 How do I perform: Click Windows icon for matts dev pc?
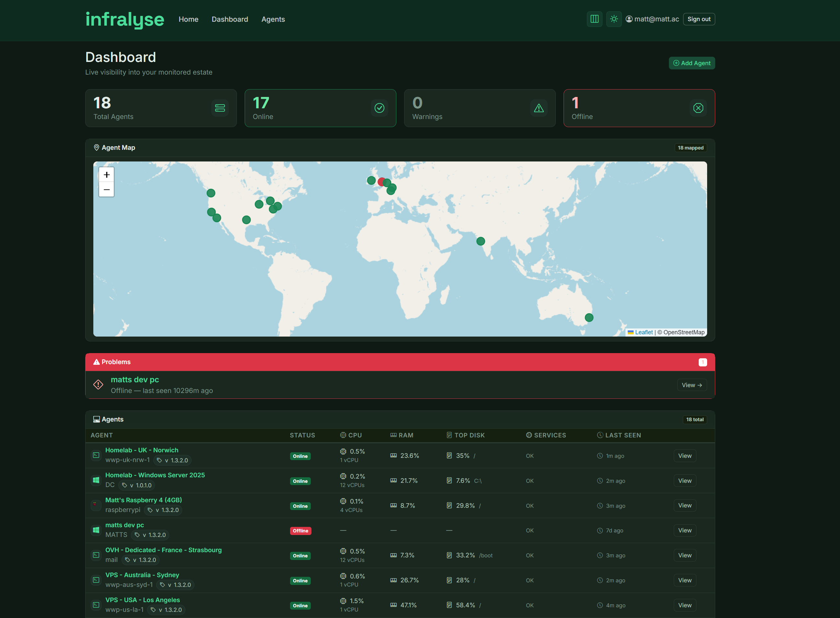point(96,530)
